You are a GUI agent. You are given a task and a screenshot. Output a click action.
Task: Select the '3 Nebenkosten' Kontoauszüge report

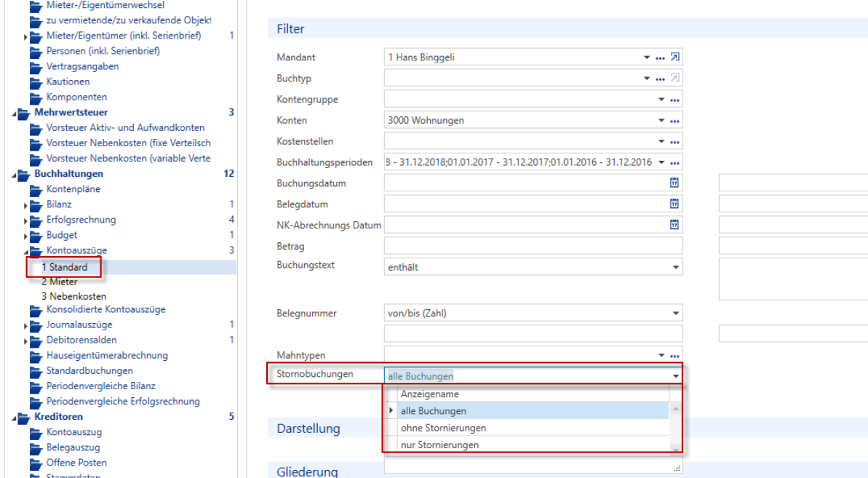pos(73,296)
